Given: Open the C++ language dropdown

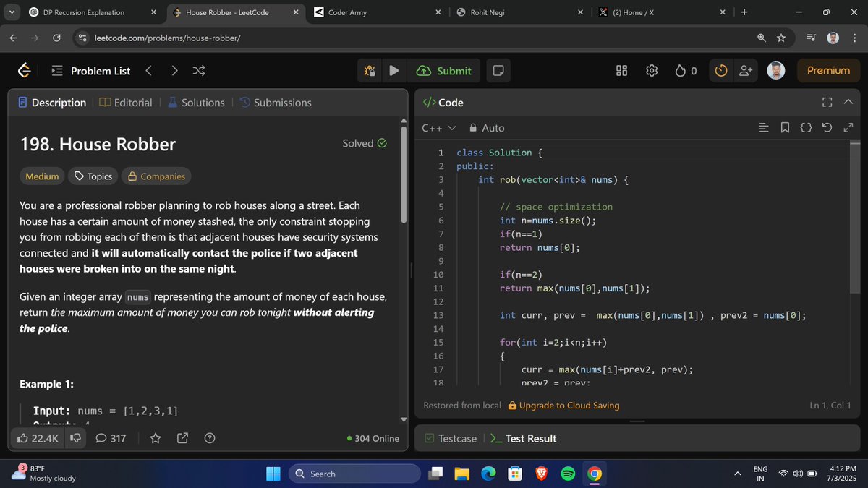Looking at the screenshot, I should coord(439,128).
